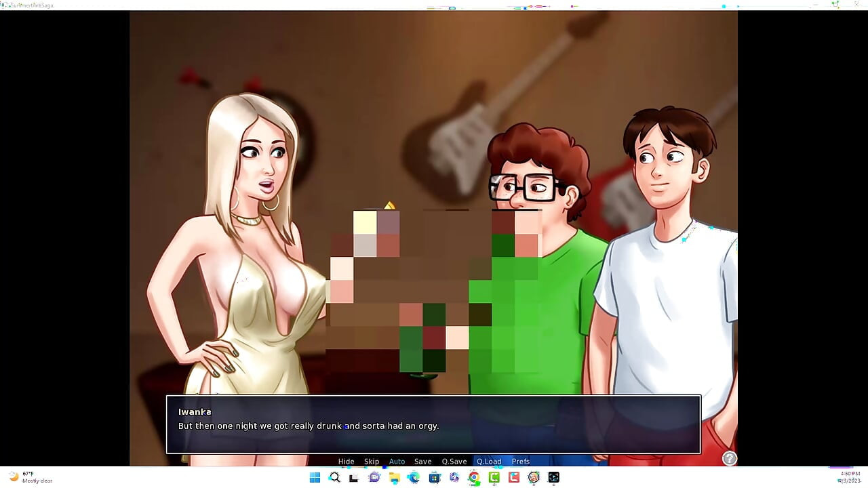Viewport: 868px width, 488px height.
Task: Click the Iwanka speaker name
Action: click(x=195, y=412)
